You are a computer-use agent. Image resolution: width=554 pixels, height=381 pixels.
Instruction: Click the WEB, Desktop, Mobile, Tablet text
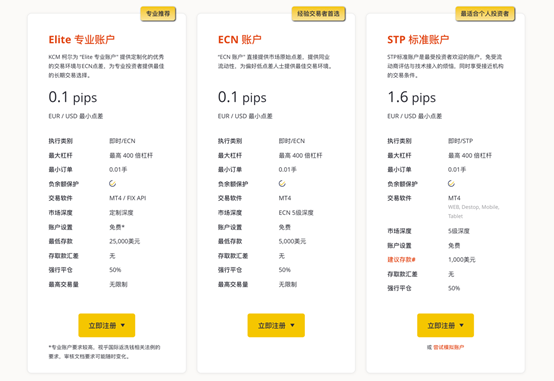(x=473, y=211)
